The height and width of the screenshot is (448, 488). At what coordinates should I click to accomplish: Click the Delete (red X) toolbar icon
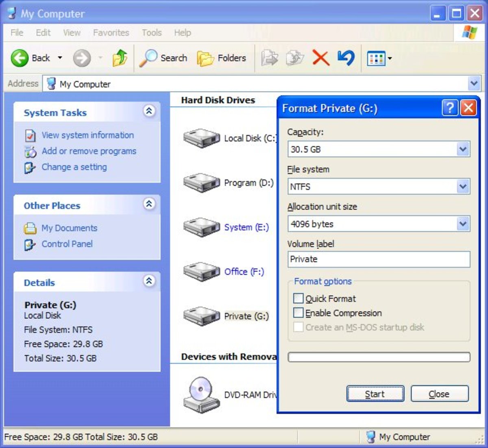[320, 58]
